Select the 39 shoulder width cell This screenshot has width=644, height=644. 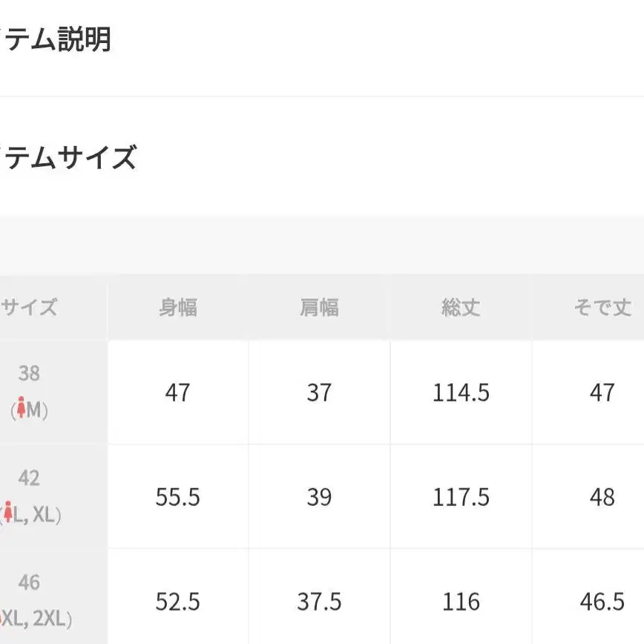[319, 497]
